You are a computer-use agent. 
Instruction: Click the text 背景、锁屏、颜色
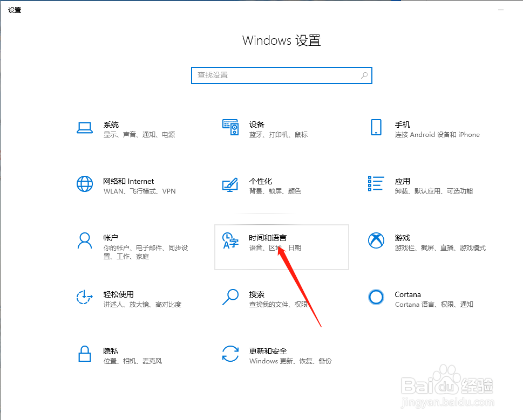(x=275, y=191)
